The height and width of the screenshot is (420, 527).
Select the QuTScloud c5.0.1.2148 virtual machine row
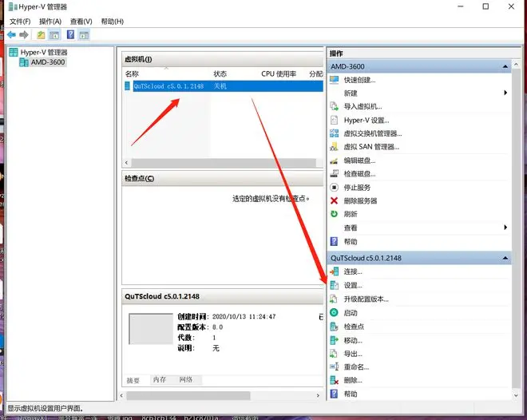tap(224, 86)
